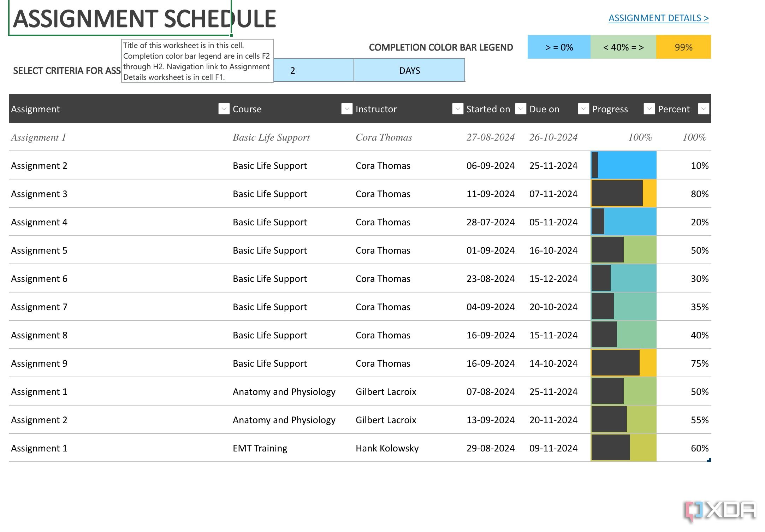Viewport: 765px width, 532px height.
Task: Click start date 06-09-2024
Action: click(x=490, y=165)
